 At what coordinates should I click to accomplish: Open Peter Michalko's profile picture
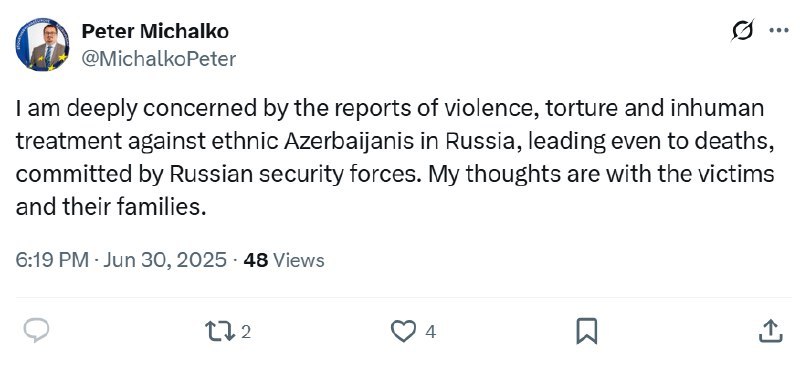[x=42, y=44]
